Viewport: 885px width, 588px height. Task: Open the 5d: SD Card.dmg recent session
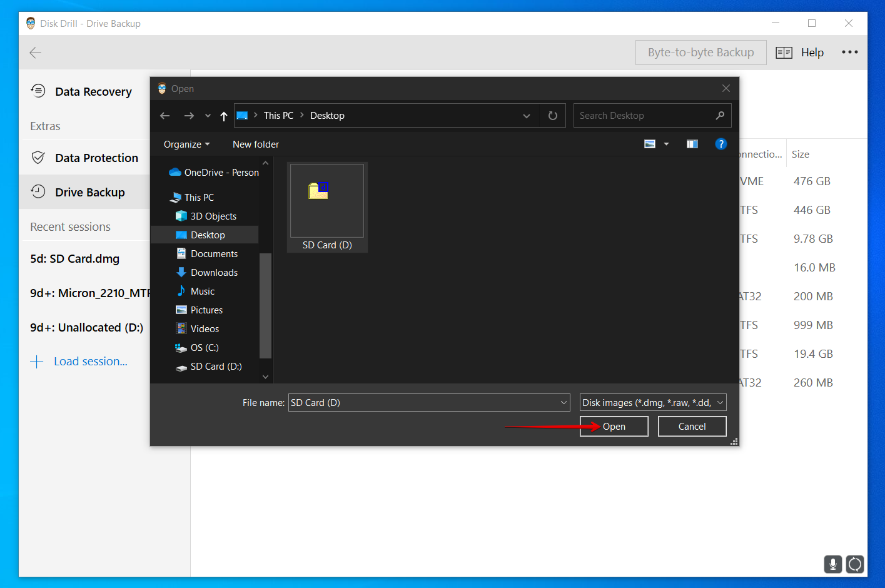(x=75, y=259)
